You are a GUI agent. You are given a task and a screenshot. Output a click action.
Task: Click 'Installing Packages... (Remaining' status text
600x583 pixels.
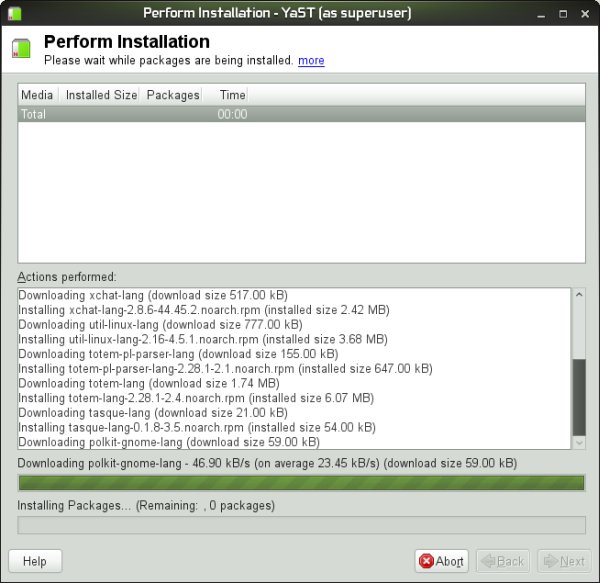(146, 505)
